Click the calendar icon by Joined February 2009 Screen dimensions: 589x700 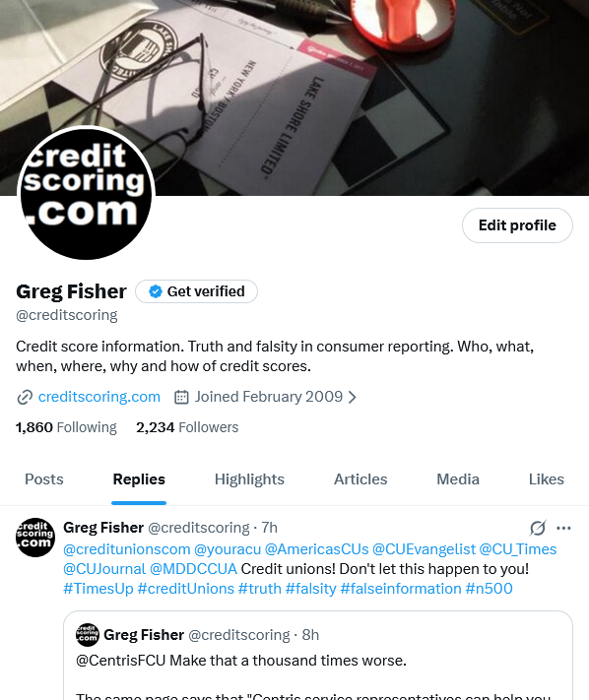pos(181,397)
